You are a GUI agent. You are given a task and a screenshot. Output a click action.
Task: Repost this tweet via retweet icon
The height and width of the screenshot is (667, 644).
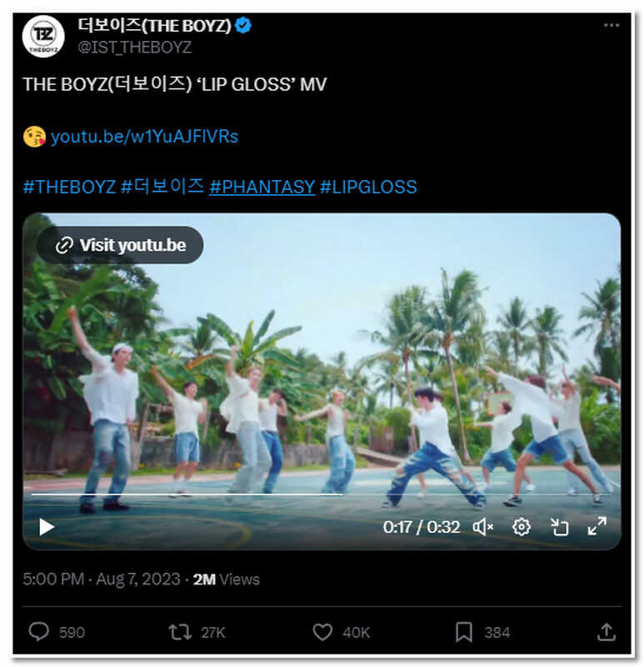180,632
